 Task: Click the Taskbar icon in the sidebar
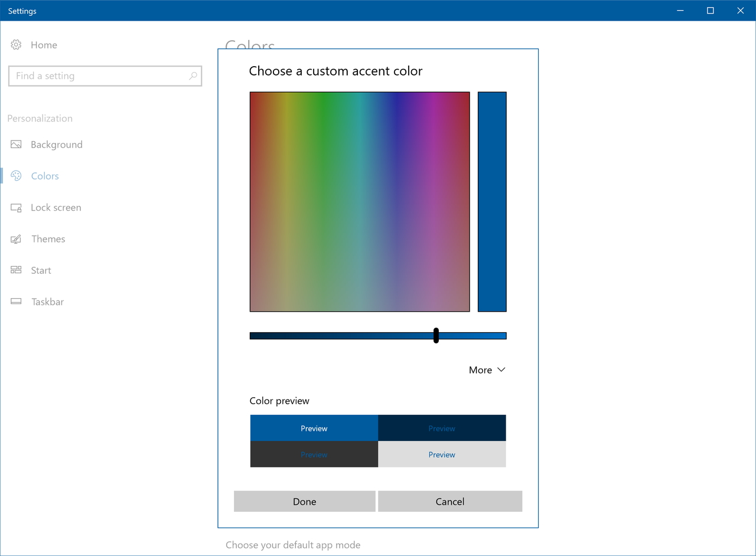15,302
